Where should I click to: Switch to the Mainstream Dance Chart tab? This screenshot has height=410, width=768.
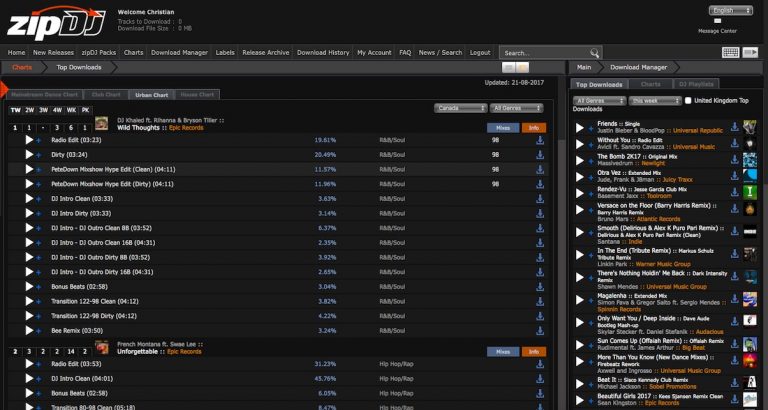[x=45, y=95]
